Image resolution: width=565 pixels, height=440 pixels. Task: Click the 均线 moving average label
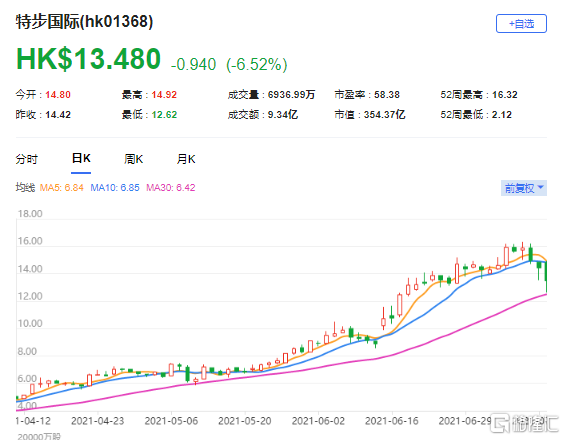pyautogui.click(x=25, y=188)
